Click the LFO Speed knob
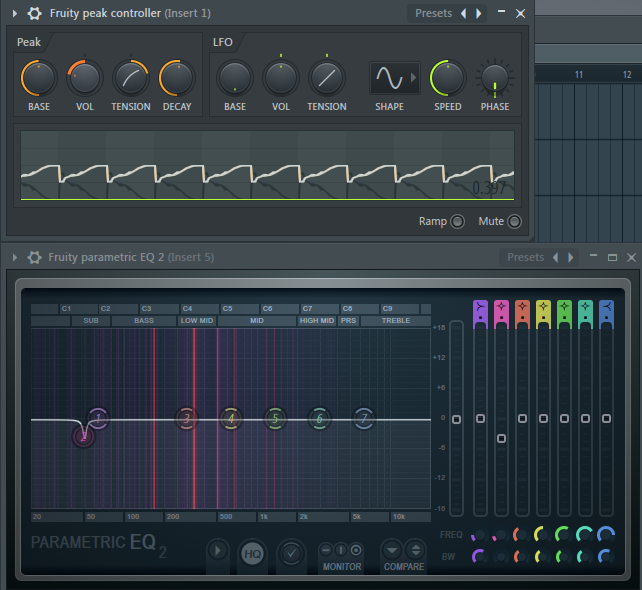Screen dimensions: 642x590 coord(447,77)
